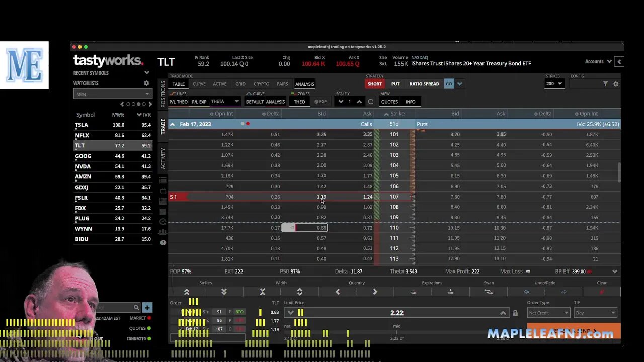Click the option chain vertical scrollbar

click(x=619, y=172)
